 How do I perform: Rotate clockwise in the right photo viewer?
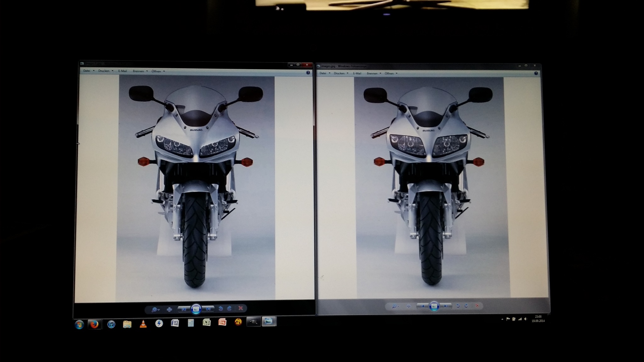(x=466, y=306)
